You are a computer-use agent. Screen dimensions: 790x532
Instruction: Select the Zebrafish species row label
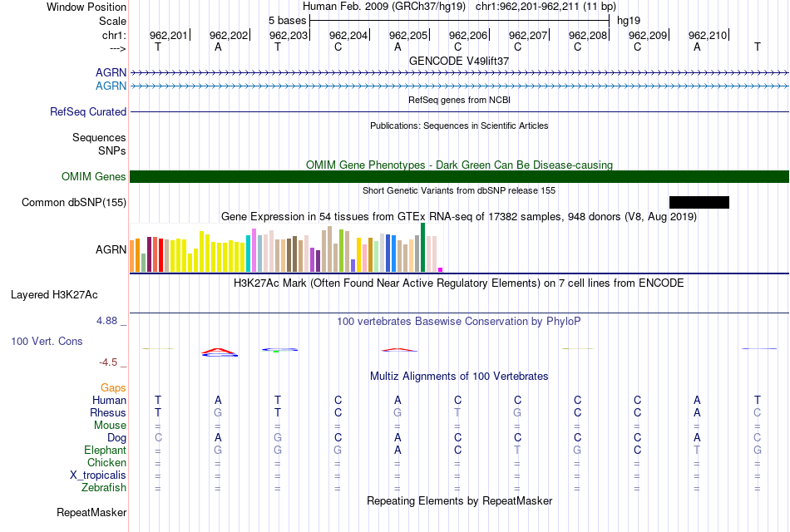coord(104,488)
